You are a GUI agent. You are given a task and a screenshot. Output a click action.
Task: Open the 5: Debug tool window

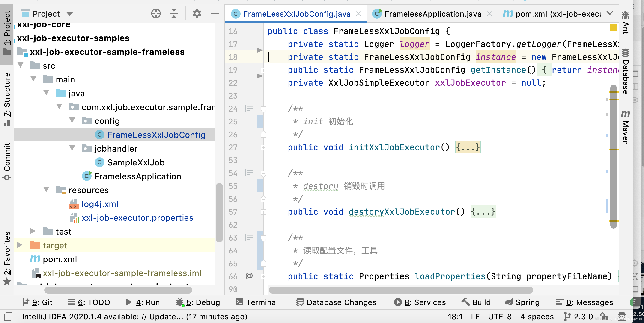(x=198, y=302)
